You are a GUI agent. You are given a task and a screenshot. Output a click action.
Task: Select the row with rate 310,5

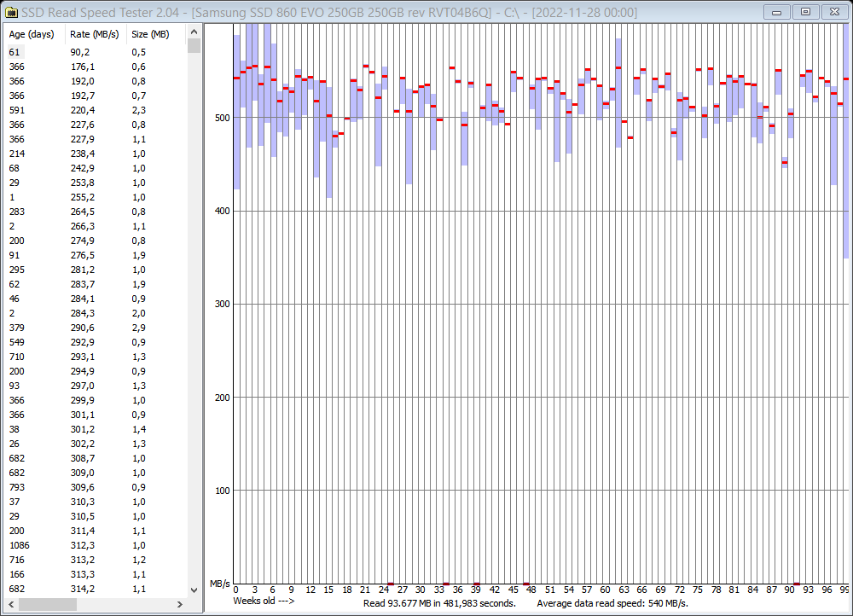coord(96,516)
